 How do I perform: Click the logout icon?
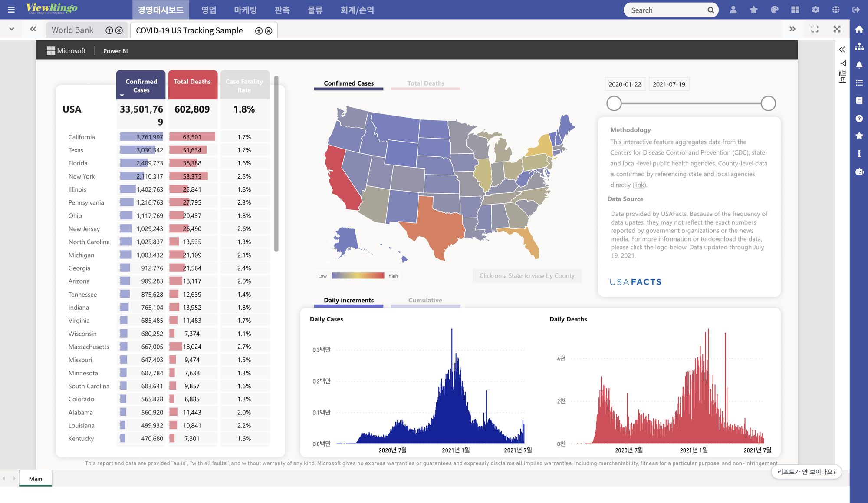[856, 10]
